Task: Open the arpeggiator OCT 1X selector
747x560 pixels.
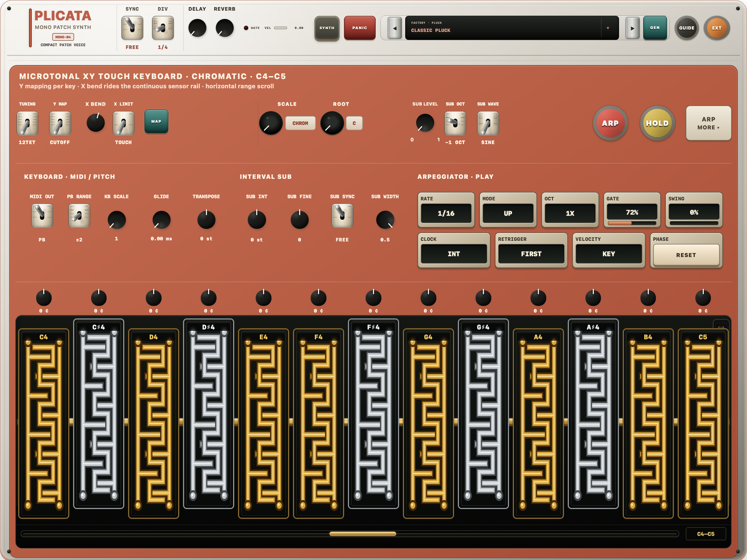Action: tap(570, 213)
